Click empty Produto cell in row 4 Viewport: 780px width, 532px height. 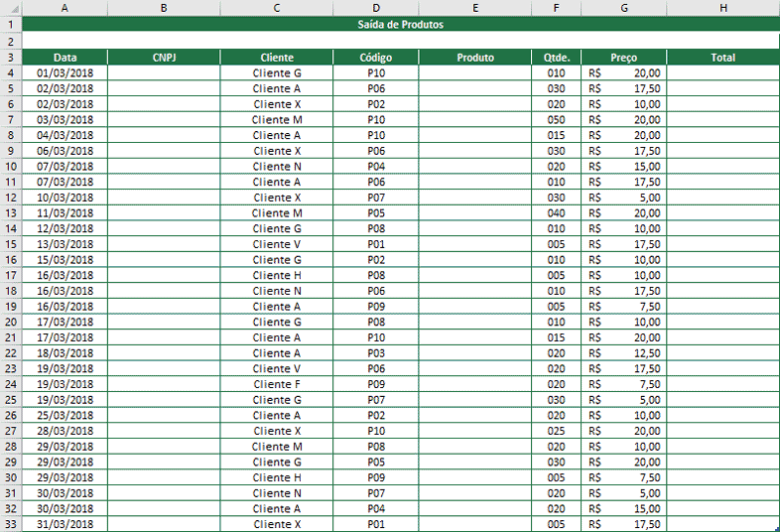pyautogui.click(x=475, y=72)
